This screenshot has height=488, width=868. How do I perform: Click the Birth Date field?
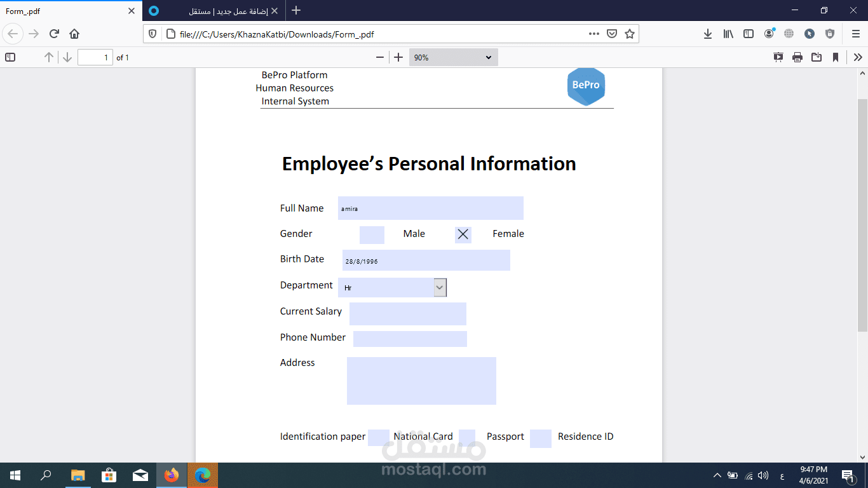[x=426, y=261]
